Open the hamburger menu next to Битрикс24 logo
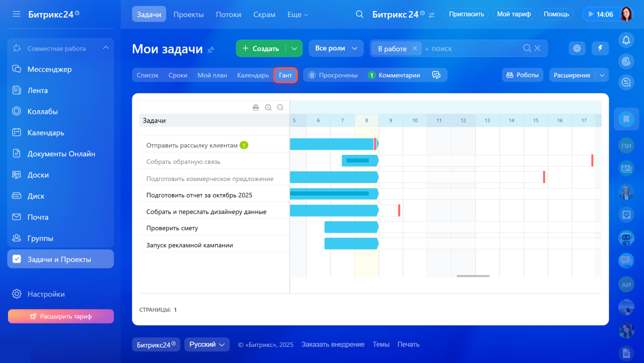644x363 pixels. point(17,14)
